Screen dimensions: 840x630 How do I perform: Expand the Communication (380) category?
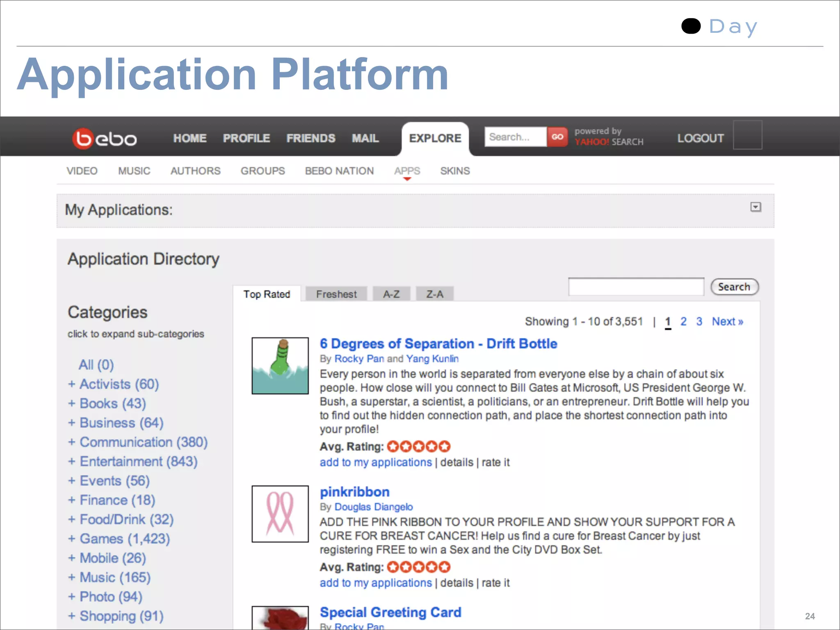[138, 442]
